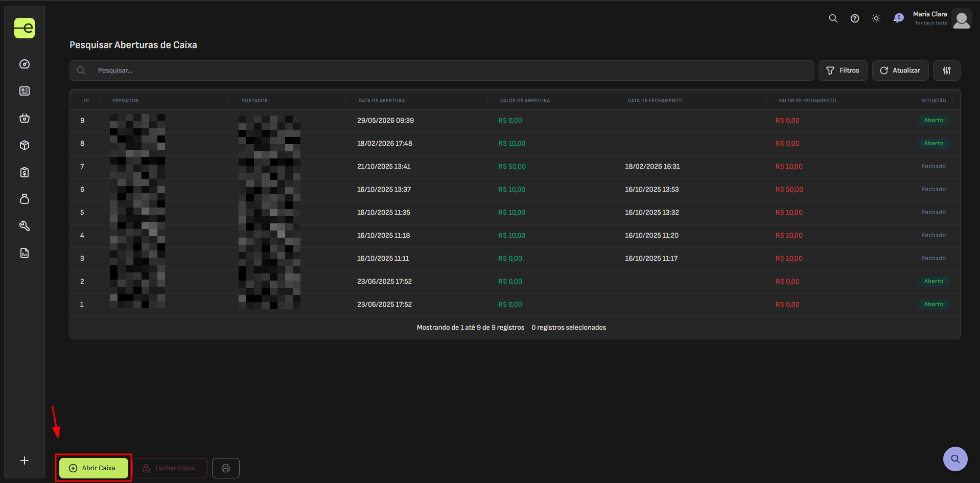Sort by the Operador column header
The height and width of the screenshot is (483, 980).
tap(125, 101)
